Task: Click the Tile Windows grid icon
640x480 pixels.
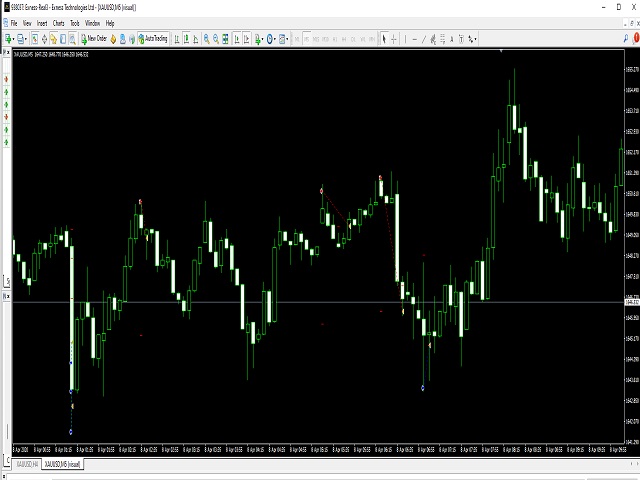Action: [x=225, y=39]
